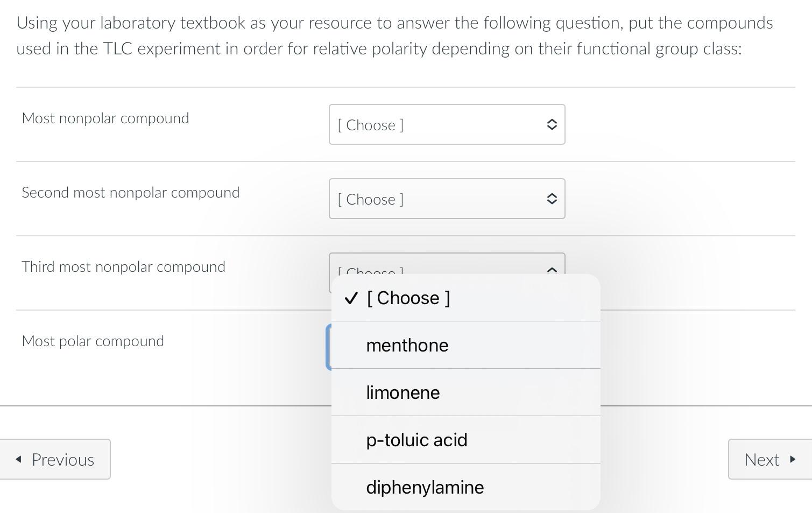Go to the Previous question
Image resolution: width=812 pixels, height=513 pixels.
[55, 459]
